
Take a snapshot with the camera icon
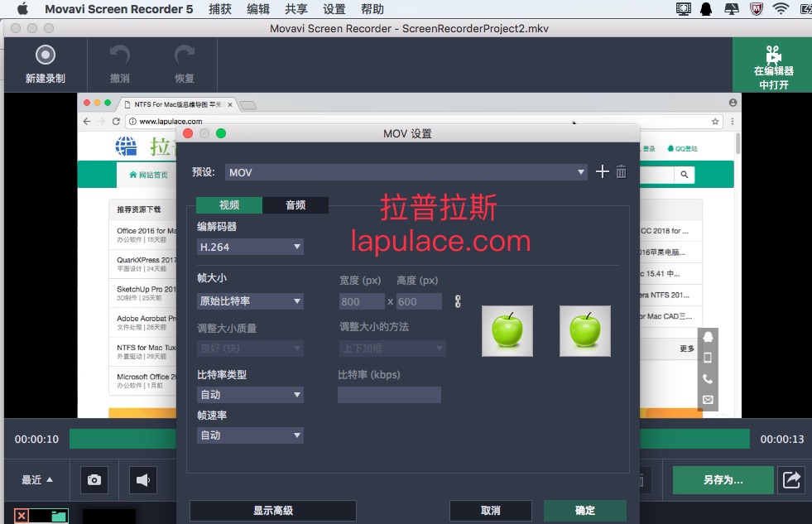(94, 480)
